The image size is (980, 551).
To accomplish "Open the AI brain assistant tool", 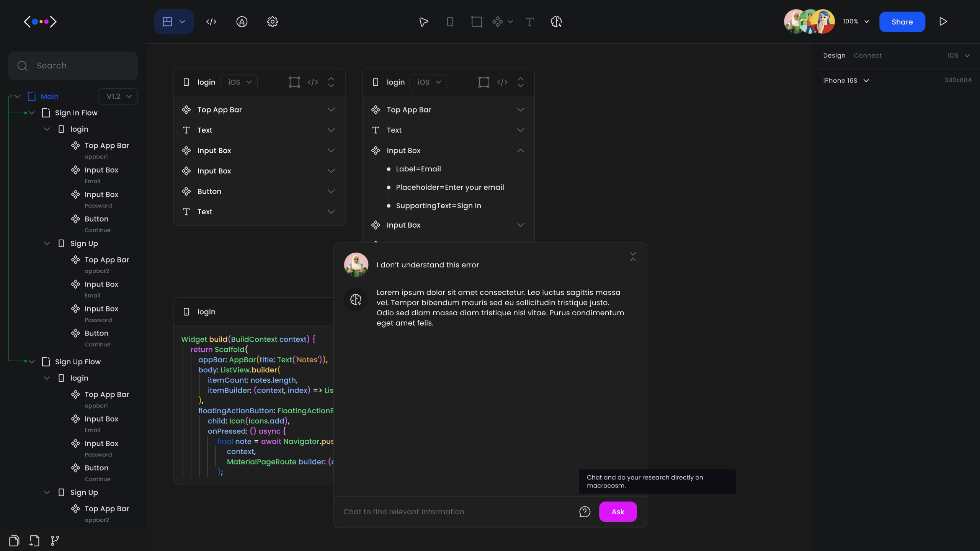I will coord(556,22).
